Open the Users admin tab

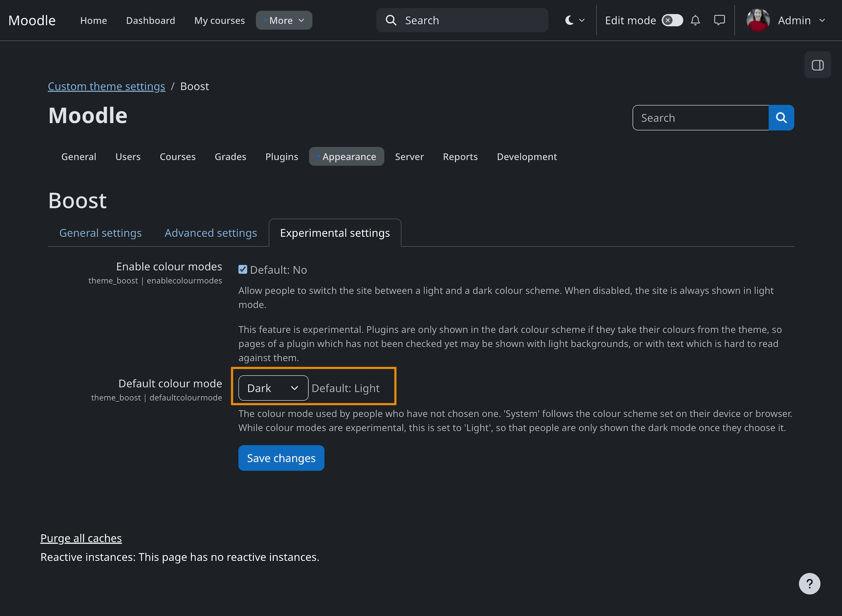click(x=128, y=157)
